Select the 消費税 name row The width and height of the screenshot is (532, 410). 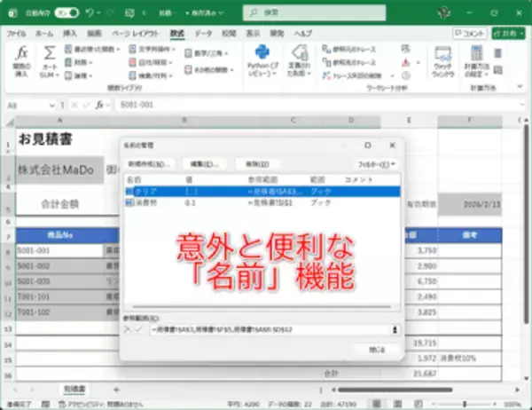(x=262, y=203)
